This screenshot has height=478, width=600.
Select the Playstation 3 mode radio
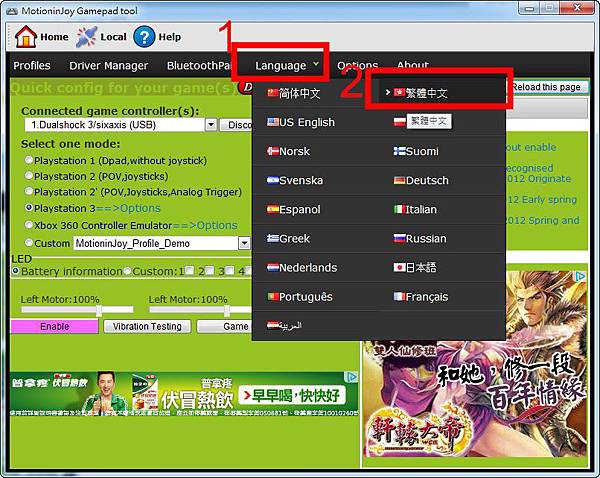point(29,208)
